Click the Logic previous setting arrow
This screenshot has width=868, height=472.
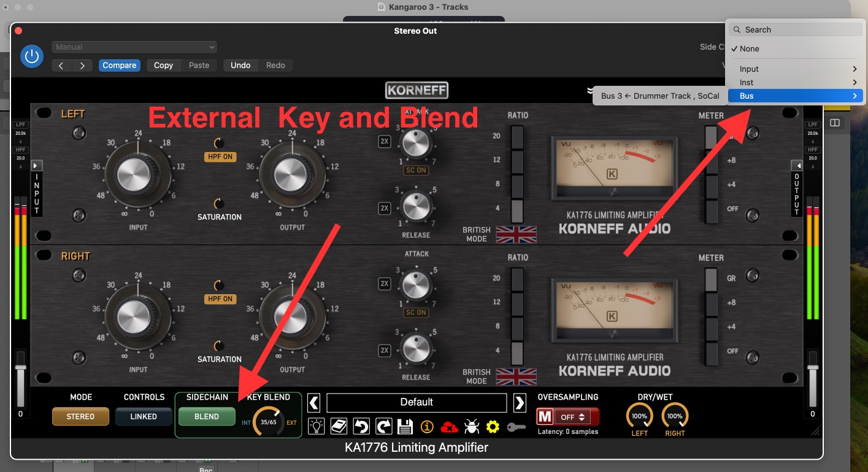[61, 66]
